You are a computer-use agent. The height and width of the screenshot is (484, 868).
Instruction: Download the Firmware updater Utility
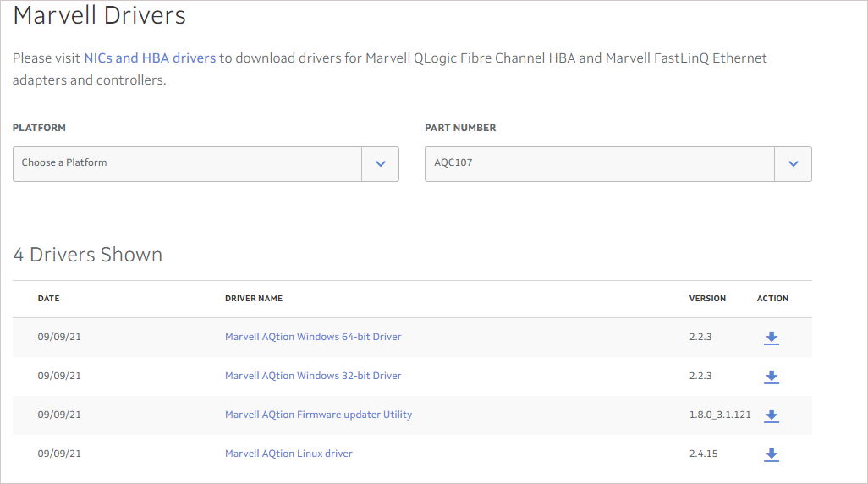771,415
